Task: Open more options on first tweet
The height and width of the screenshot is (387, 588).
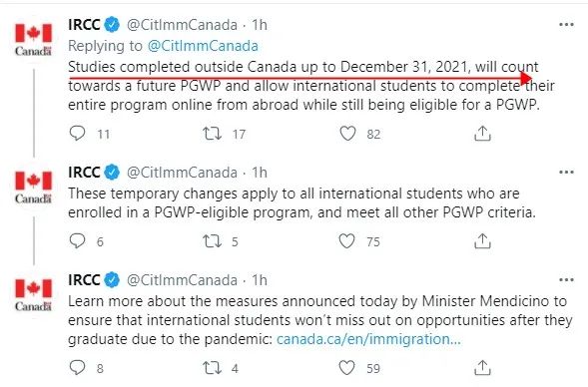Action: [566, 25]
